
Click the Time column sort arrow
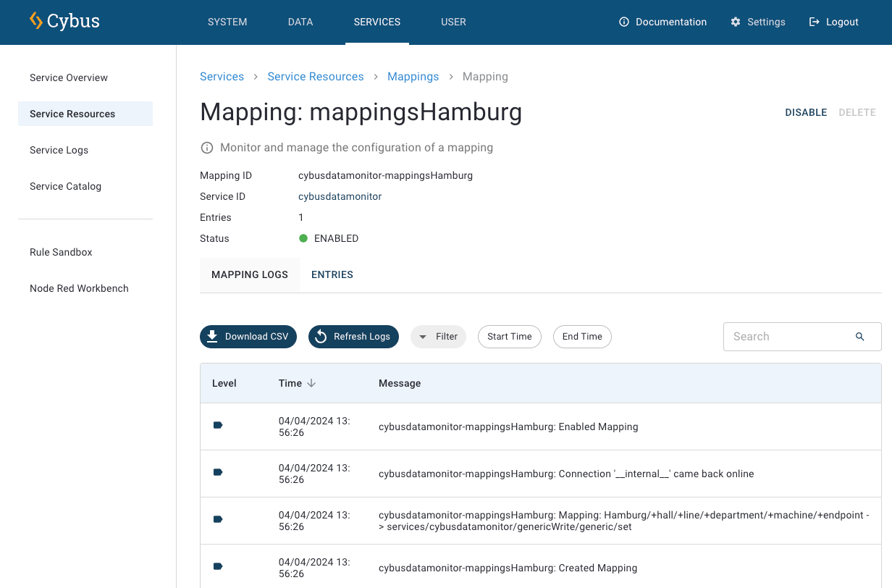[x=311, y=383]
